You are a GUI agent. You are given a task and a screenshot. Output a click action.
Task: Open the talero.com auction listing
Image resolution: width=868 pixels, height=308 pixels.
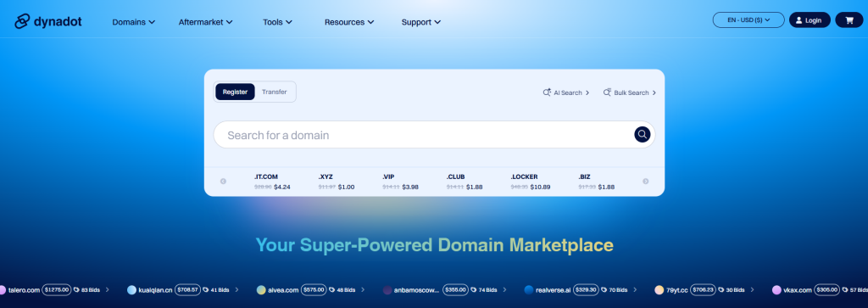(24, 289)
